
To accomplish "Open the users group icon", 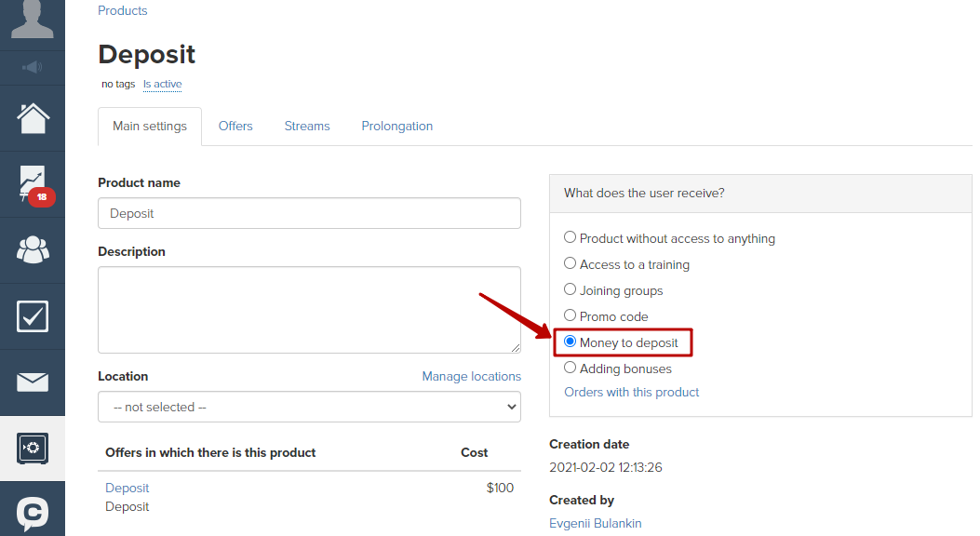I will click(x=33, y=250).
